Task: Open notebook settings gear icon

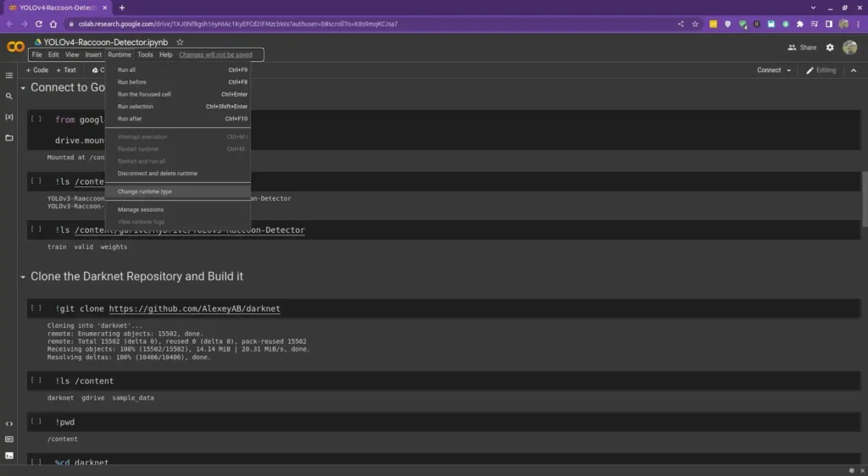Action: click(x=830, y=47)
